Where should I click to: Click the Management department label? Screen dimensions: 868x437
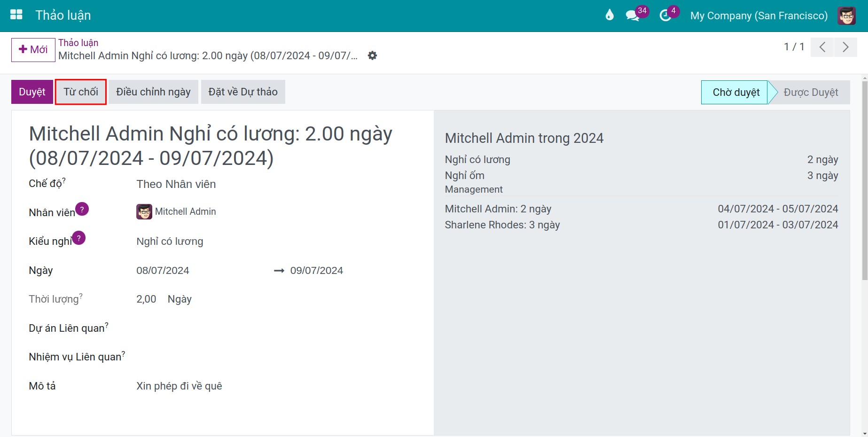point(474,189)
